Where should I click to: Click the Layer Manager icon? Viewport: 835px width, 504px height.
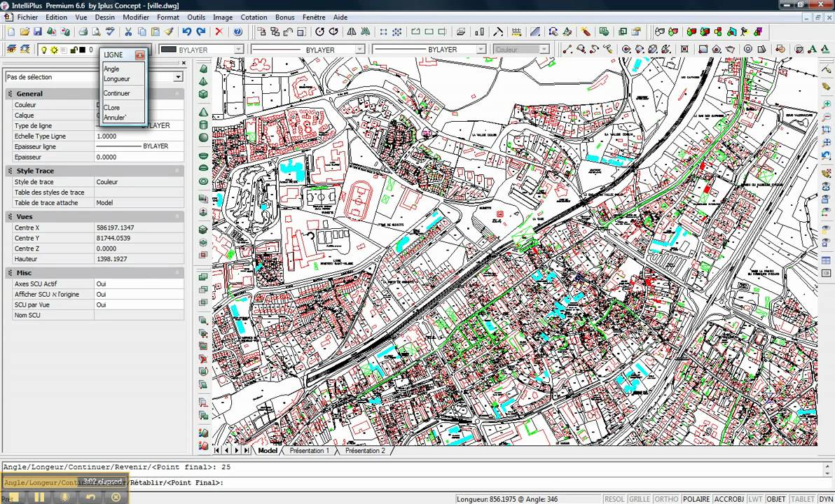click(12, 50)
